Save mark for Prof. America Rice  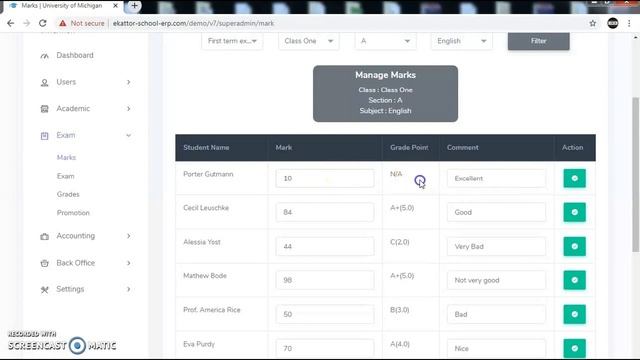point(574,314)
